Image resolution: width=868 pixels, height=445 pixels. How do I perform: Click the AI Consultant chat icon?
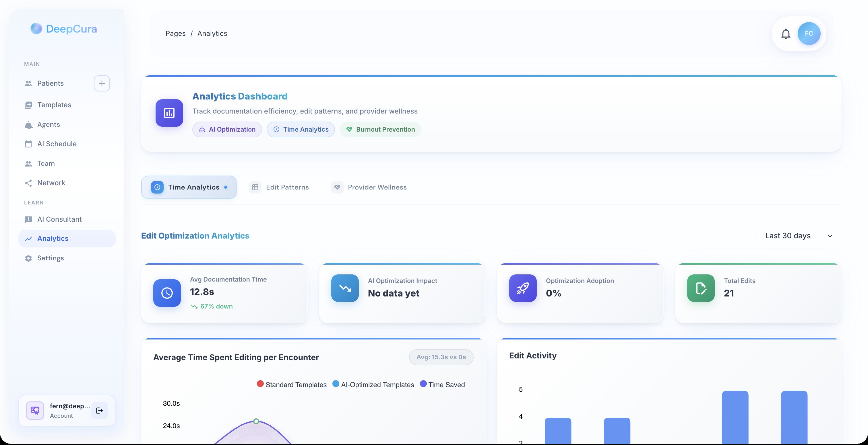[x=28, y=219]
